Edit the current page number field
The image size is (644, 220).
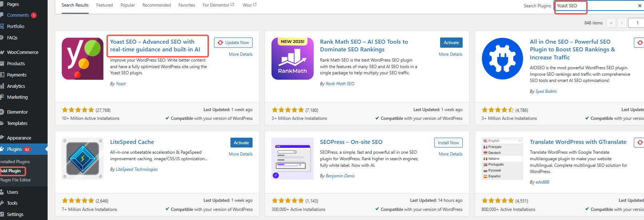point(636,23)
